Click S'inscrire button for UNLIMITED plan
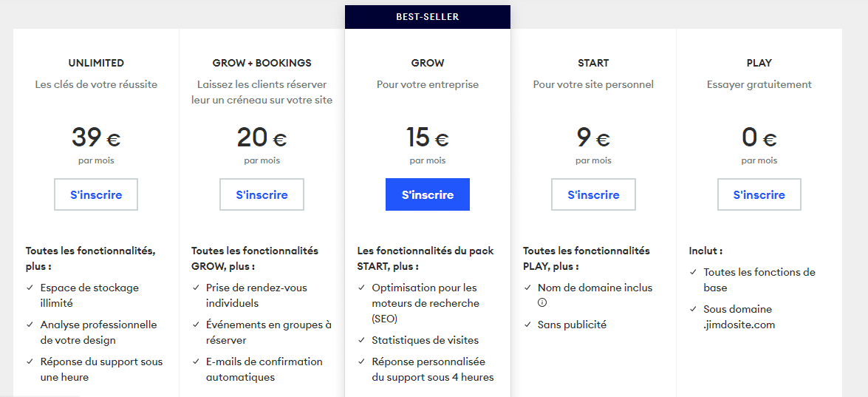 click(96, 194)
